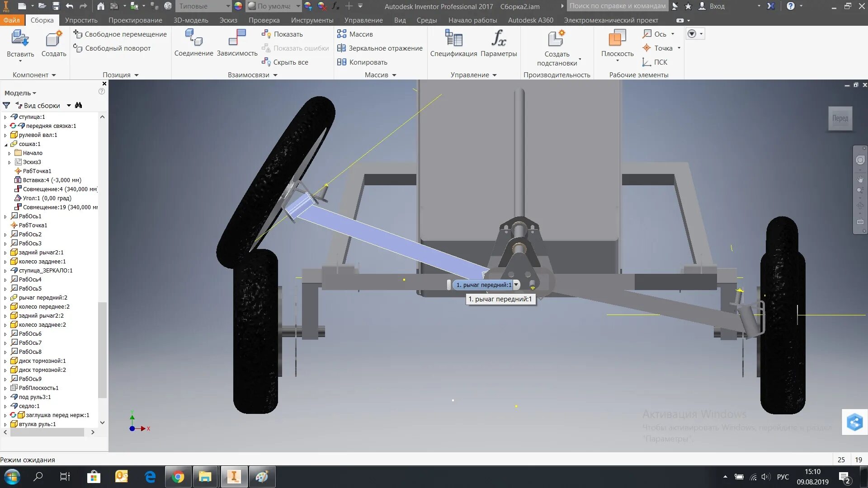
Task: Click the appearance color sphere swatch
Action: (x=238, y=6)
